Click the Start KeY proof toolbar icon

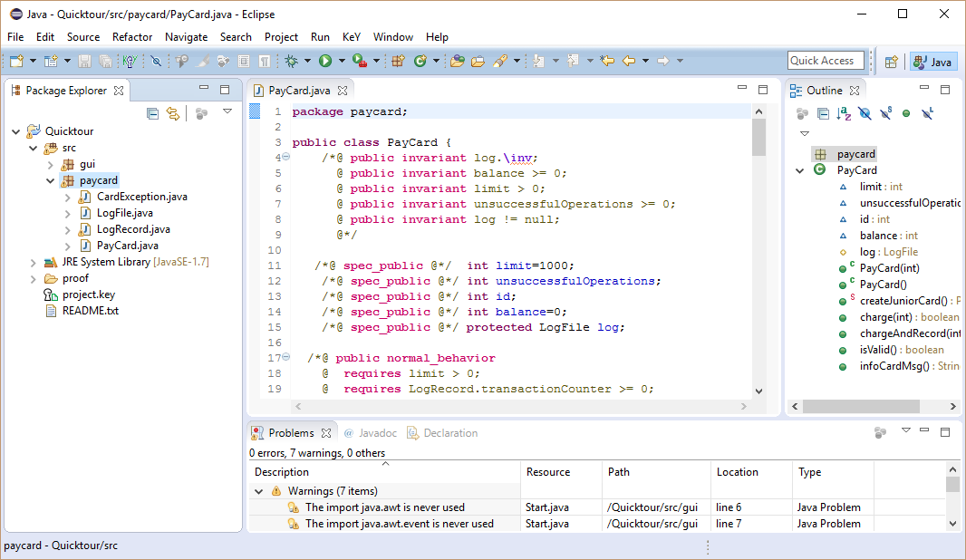click(x=130, y=61)
